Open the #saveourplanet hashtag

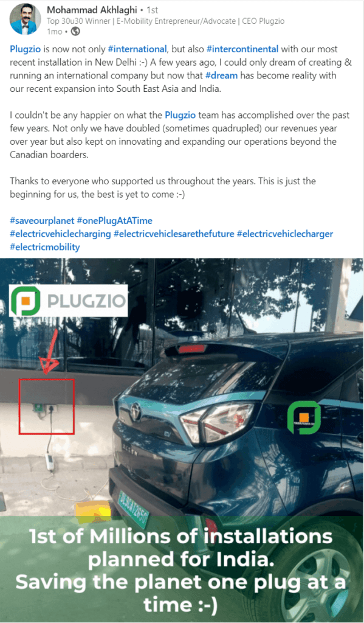coord(42,220)
